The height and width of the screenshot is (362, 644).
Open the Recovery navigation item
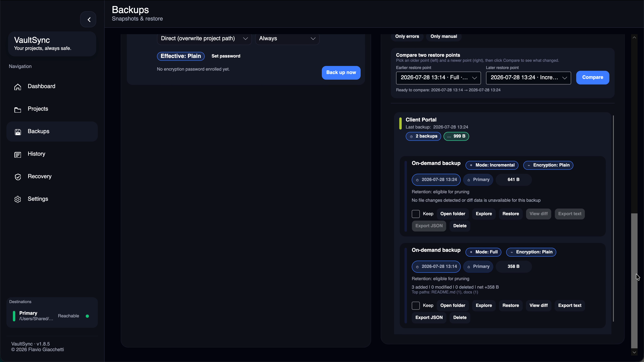pyautogui.click(x=52, y=176)
